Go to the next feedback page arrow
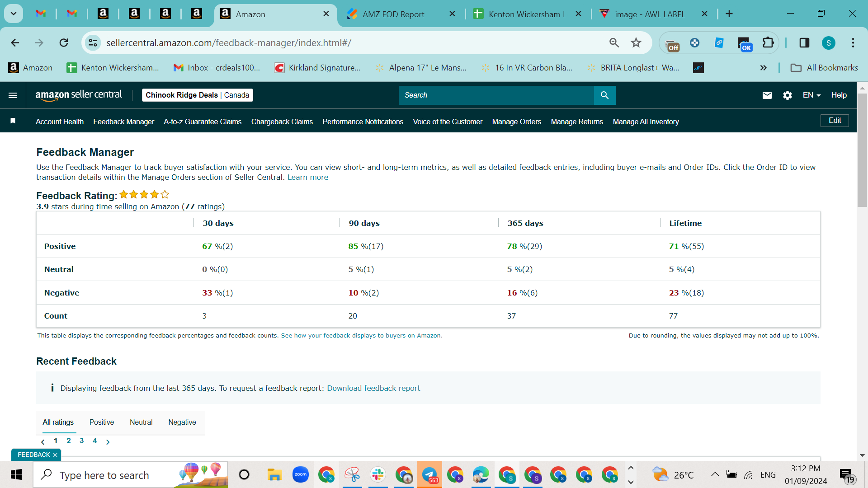This screenshot has width=868, height=488. [108, 442]
